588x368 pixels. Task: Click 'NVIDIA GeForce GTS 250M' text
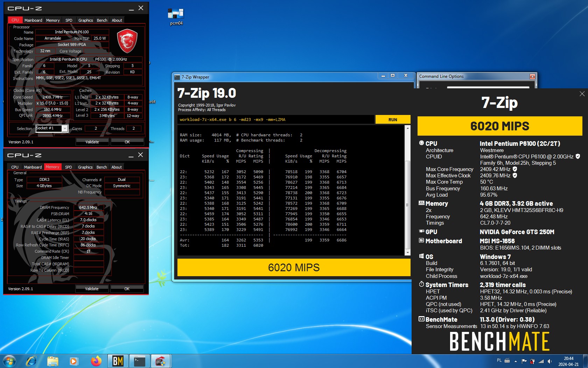pyautogui.click(x=517, y=232)
